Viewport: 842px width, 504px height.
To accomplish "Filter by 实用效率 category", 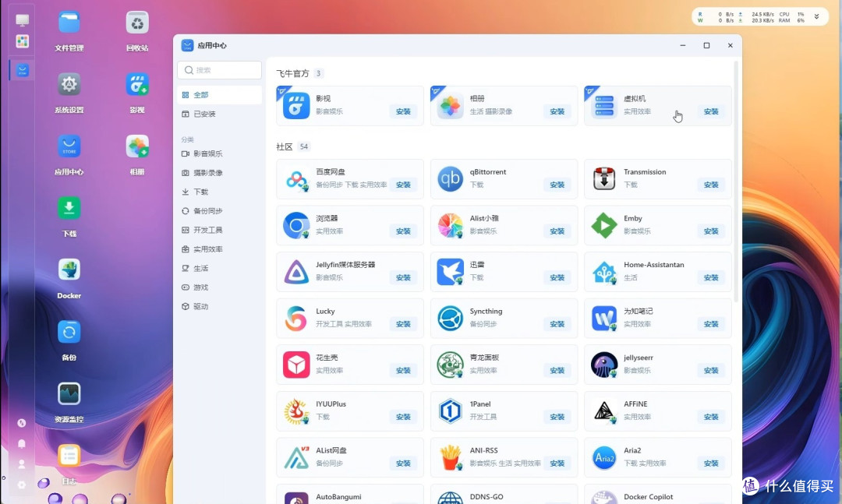I will coord(219,249).
